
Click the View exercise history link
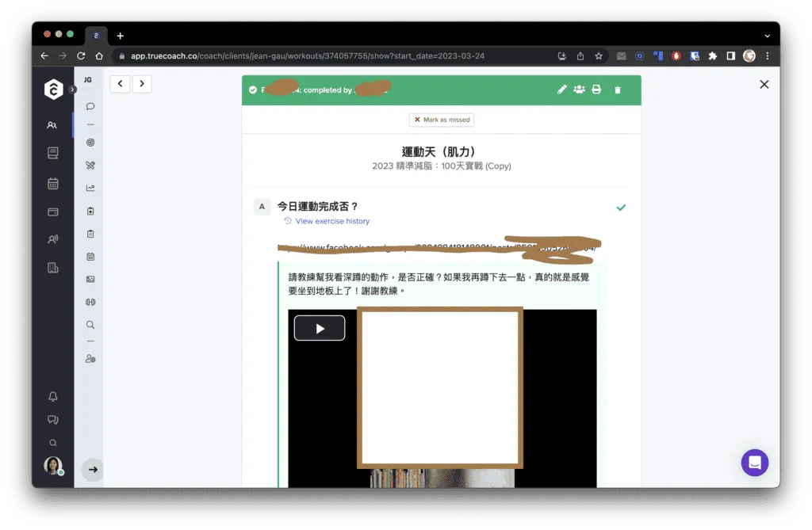point(331,222)
